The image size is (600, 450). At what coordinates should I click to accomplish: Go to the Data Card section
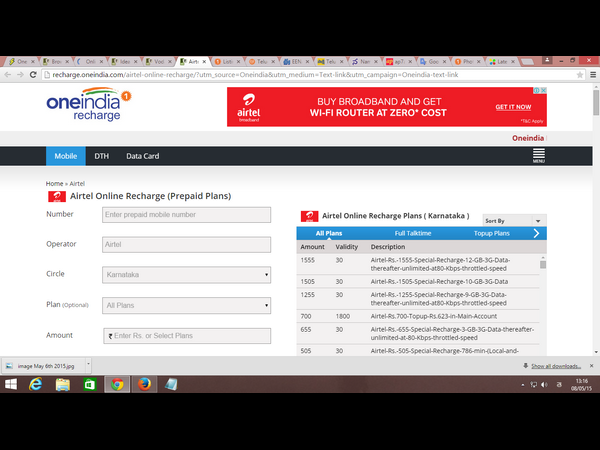(142, 156)
